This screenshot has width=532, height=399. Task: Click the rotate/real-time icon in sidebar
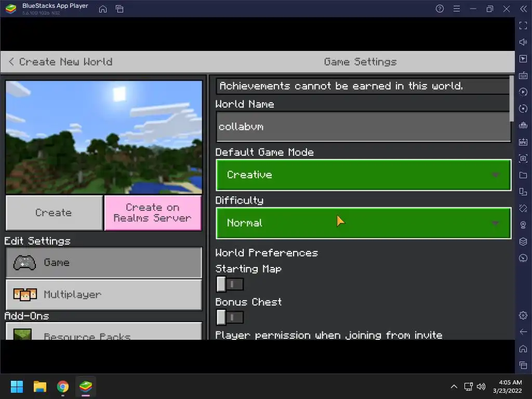click(x=523, y=109)
